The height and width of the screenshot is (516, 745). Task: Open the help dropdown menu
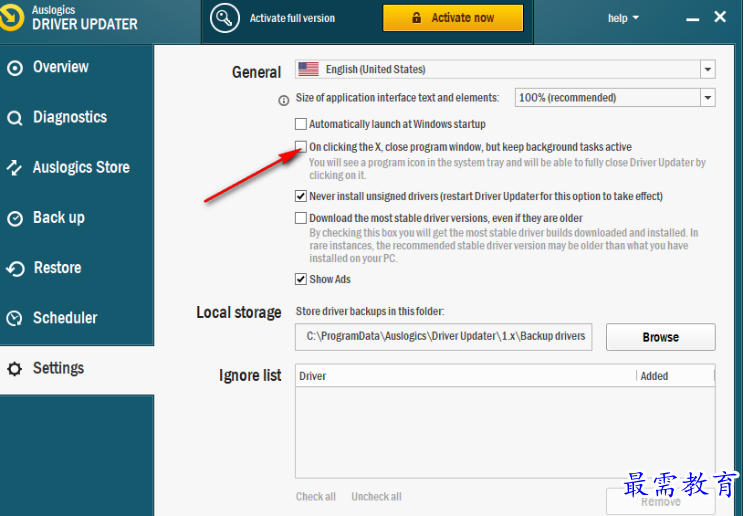[623, 18]
